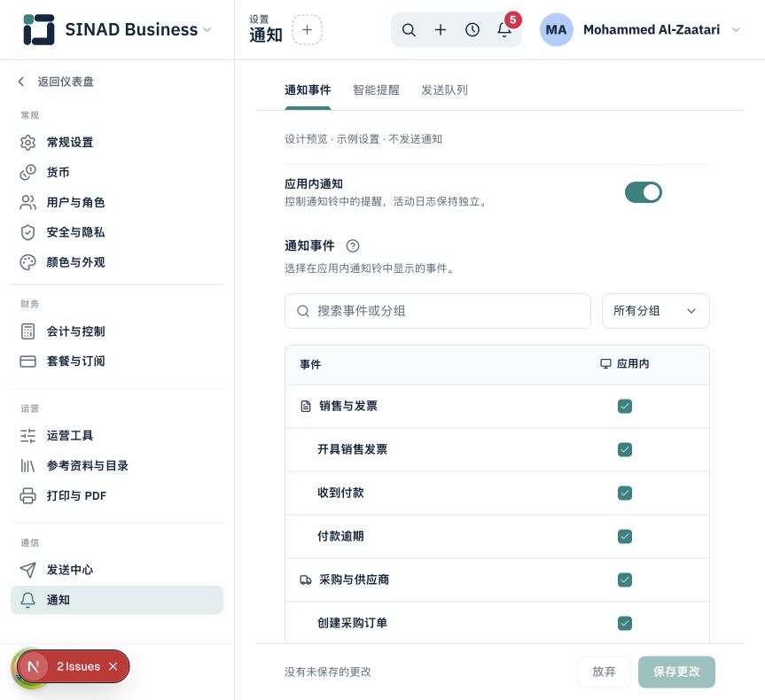Screen dimensions: 765x700
Task: Open 安全与隐私 settings page
Action: click(117, 232)
